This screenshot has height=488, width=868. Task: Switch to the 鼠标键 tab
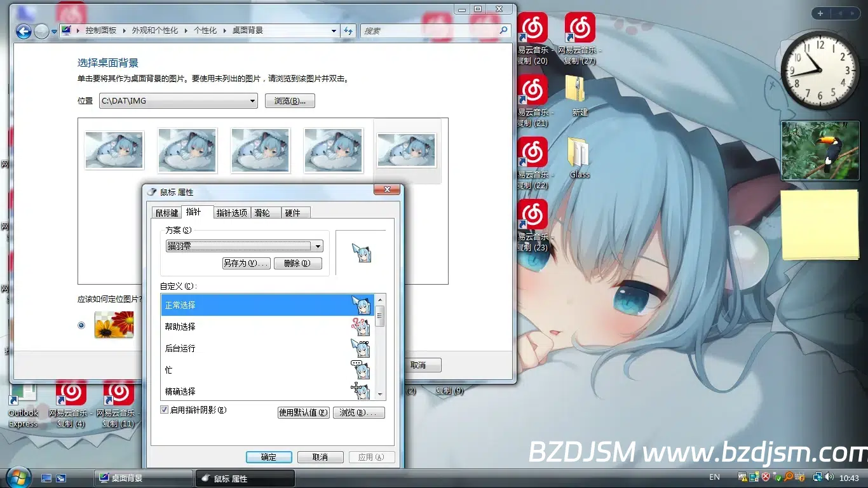coord(167,213)
